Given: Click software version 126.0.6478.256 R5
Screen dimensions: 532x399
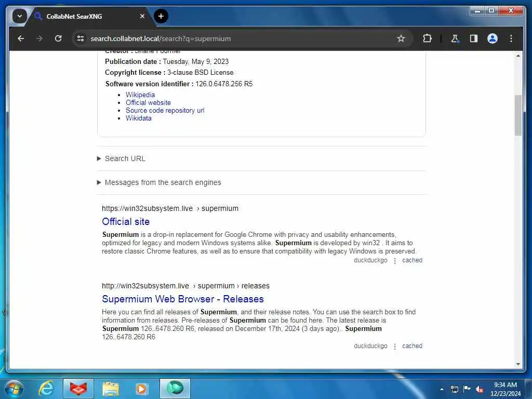Looking at the screenshot, I should 224,84.
